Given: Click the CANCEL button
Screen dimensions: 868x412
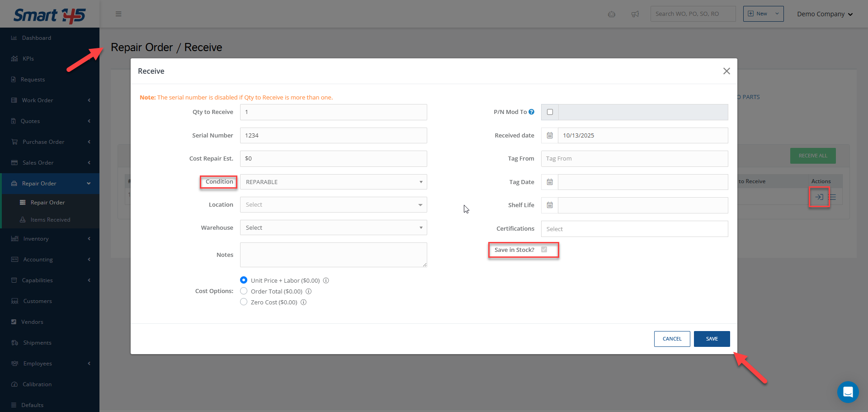Looking at the screenshot, I should tap(672, 339).
